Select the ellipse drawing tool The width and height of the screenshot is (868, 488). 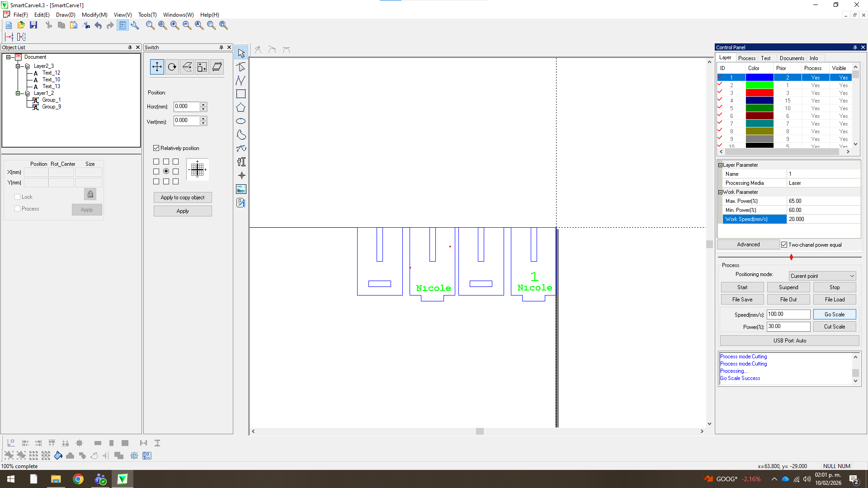point(241,121)
